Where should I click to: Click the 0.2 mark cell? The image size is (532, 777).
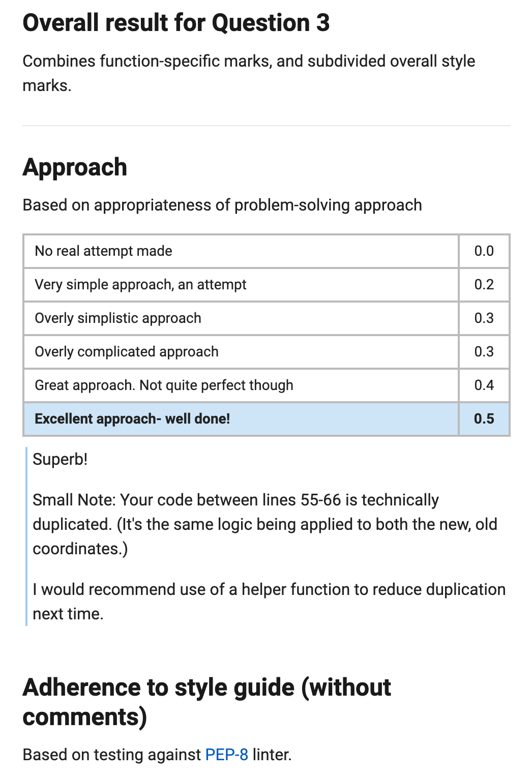coord(484,285)
